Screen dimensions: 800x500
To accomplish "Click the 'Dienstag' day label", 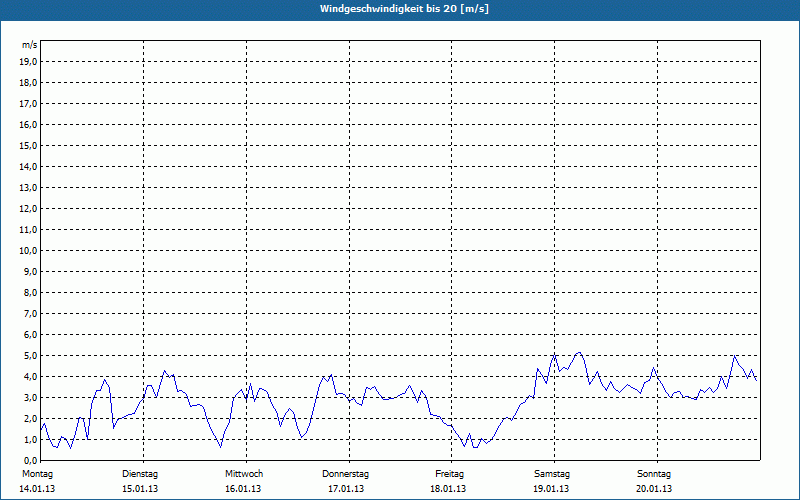I will (x=140, y=474).
